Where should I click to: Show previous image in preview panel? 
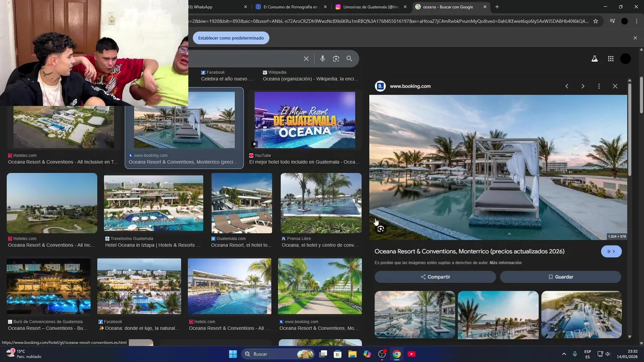567,86
